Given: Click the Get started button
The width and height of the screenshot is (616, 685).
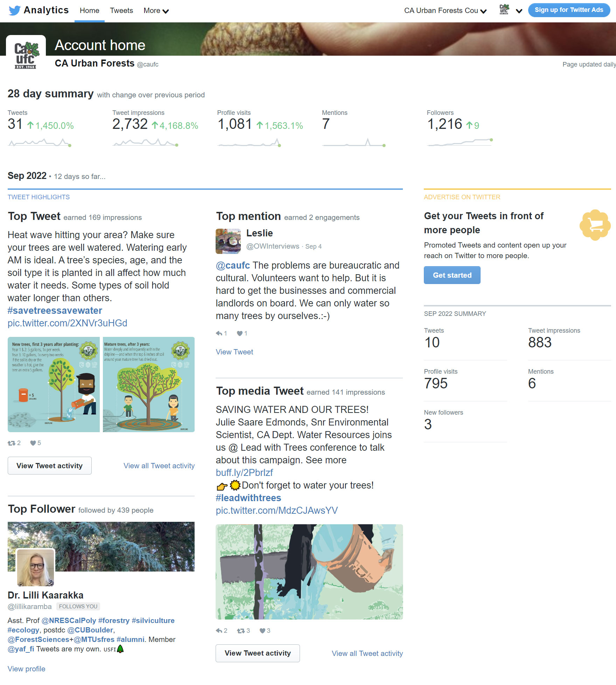Looking at the screenshot, I should click(x=452, y=275).
